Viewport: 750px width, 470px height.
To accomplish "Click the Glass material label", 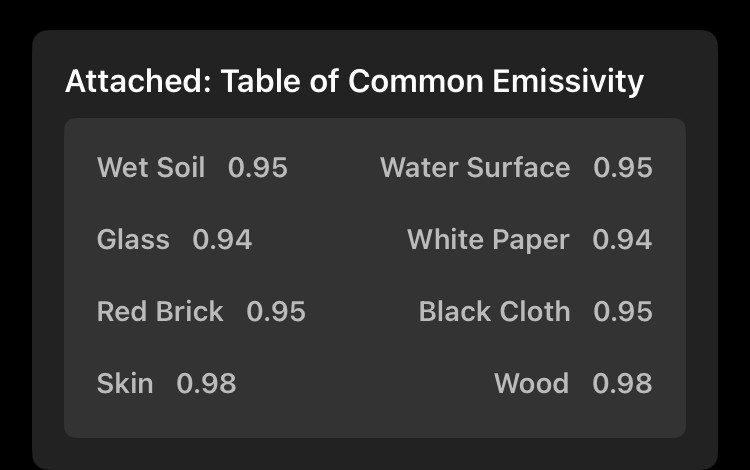I will pyautogui.click(x=133, y=239).
